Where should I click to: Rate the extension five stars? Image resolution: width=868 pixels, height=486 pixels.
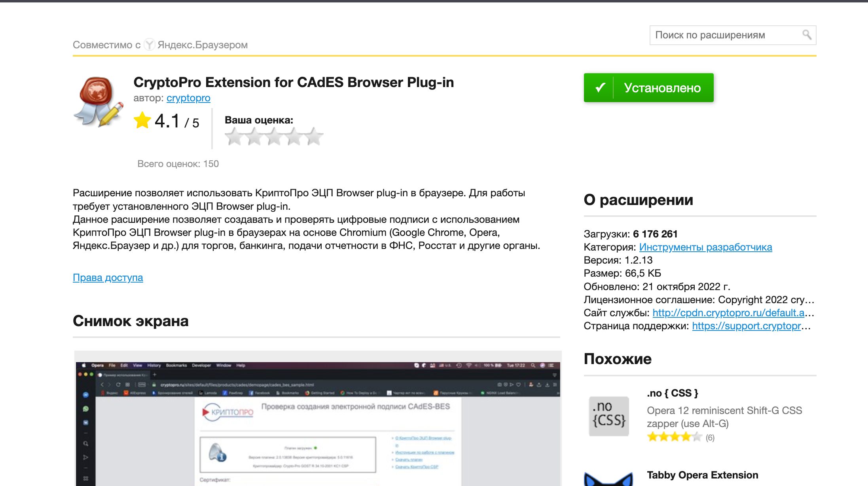point(314,137)
